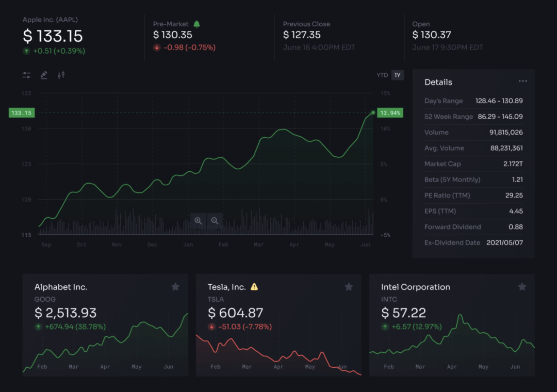Click the Forward Dividend label

[x=453, y=227]
